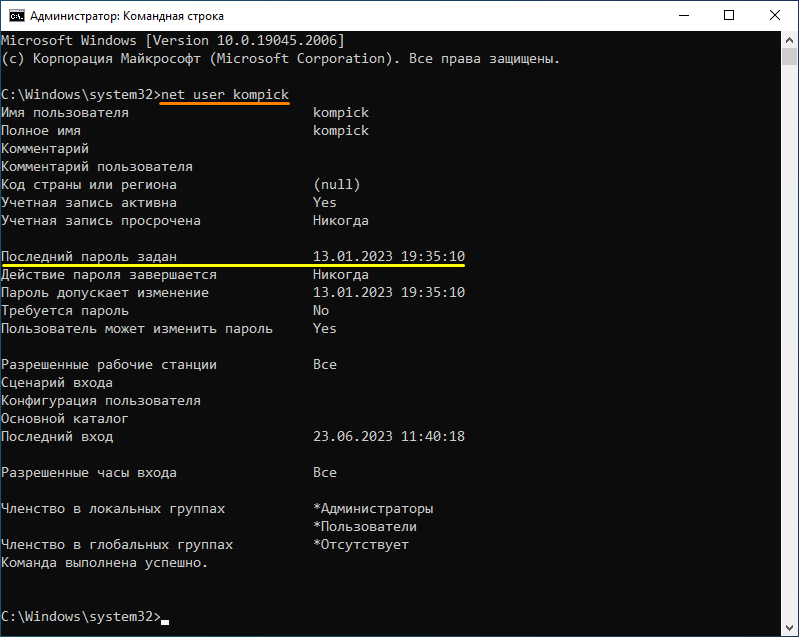The width and height of the screenshot is (799, 637).
Task: Maximize the Command Prompt window
Action: (x=729, y=15)
